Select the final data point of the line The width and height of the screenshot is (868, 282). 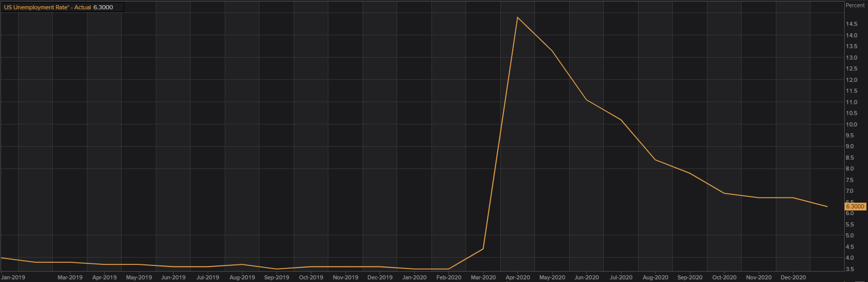point(827,207)
